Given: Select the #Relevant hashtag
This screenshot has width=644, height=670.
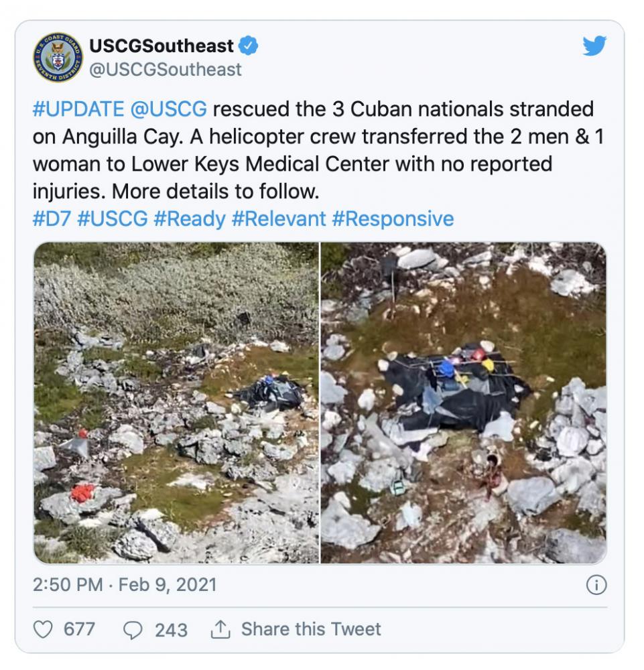Looking at the screenshot, I should point(279,219).
